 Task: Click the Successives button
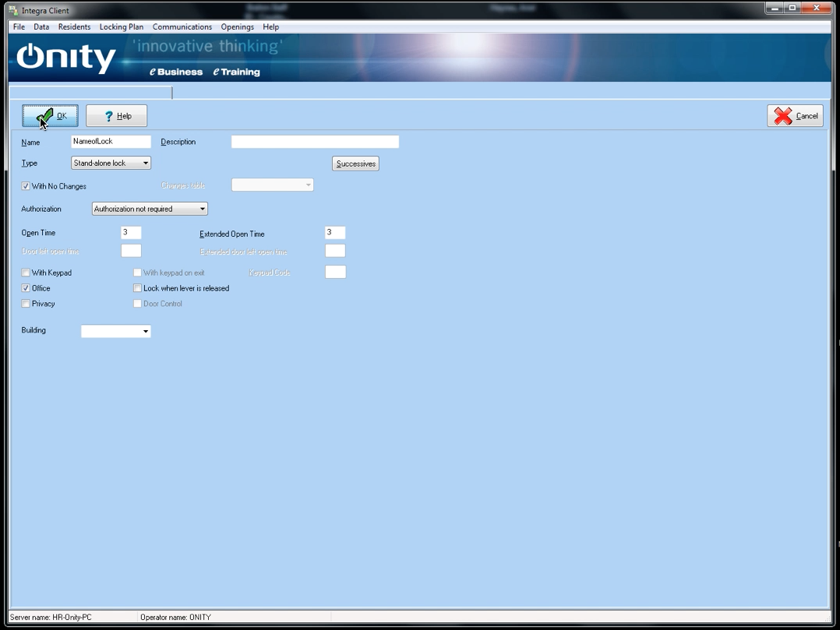coord(355,164)
